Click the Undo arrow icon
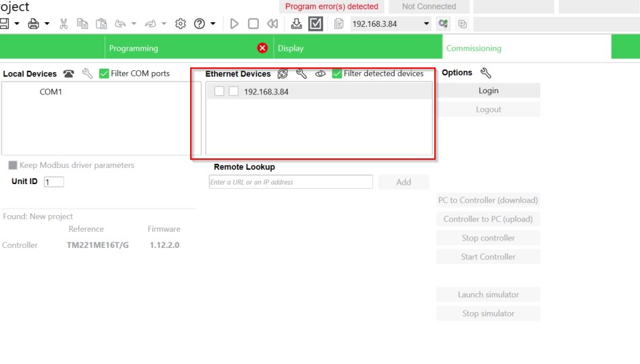The width and height of the screenshot is (640, 364). pos(120,24)
